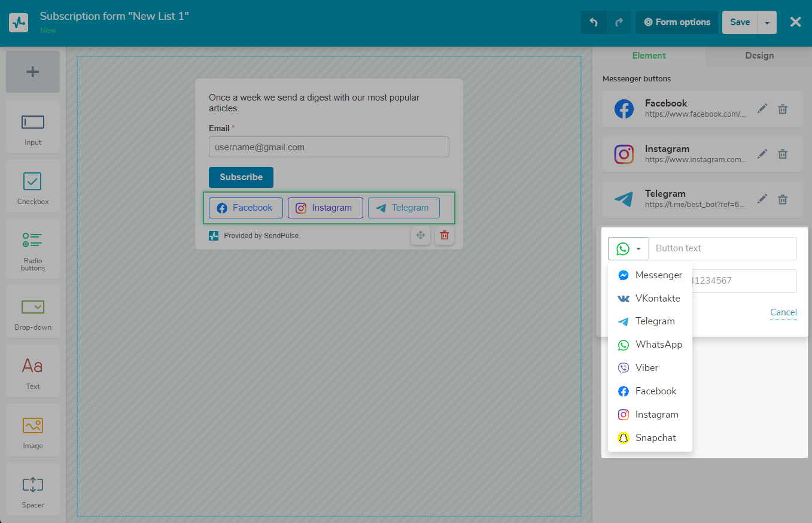Switch to the Element tab

(649, 56)
